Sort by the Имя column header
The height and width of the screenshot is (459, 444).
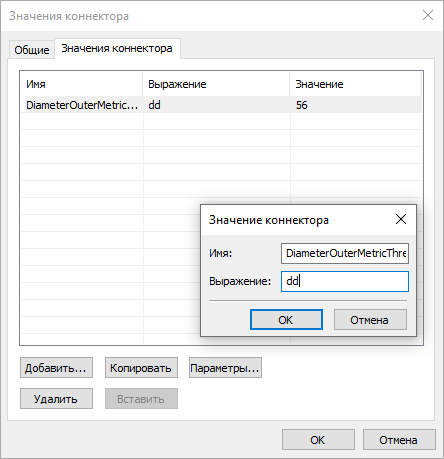(82, 84)
